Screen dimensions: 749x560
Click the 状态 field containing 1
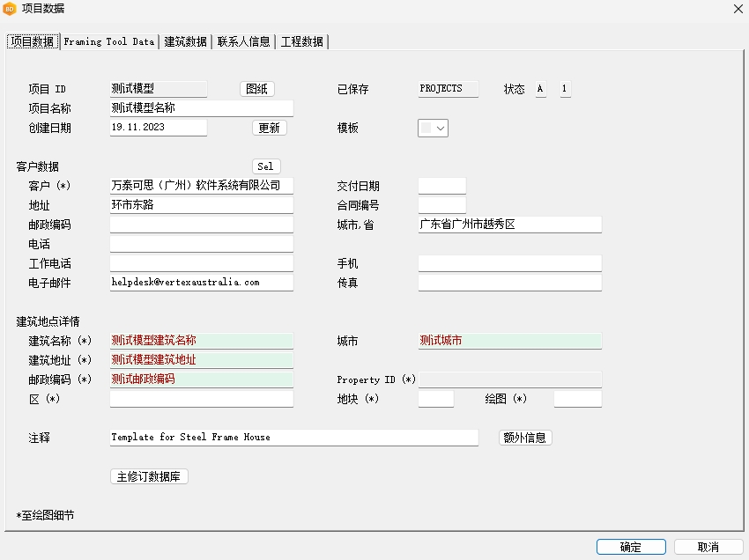tap(565, 89)
